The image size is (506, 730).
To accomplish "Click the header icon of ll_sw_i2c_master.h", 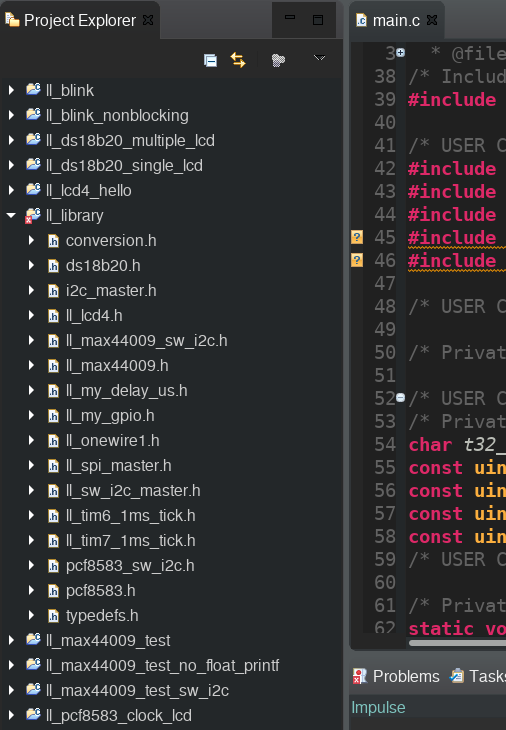I will coord(53,491).
